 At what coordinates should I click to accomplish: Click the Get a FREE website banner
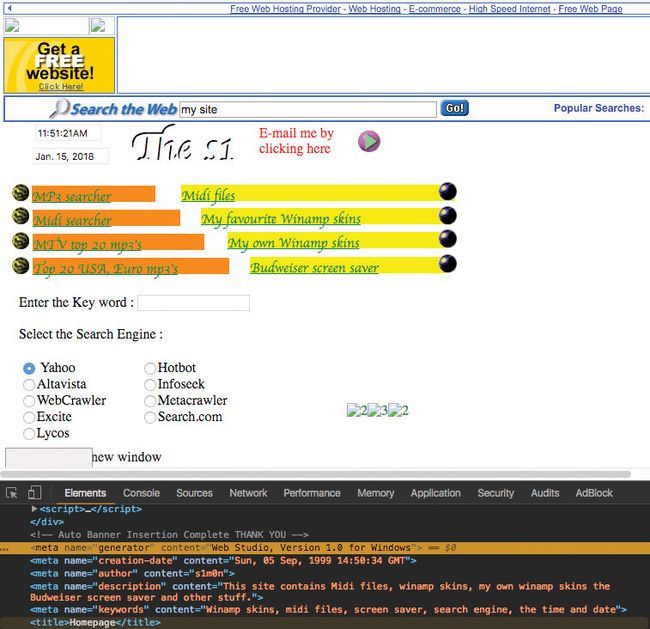click(59, 65)
